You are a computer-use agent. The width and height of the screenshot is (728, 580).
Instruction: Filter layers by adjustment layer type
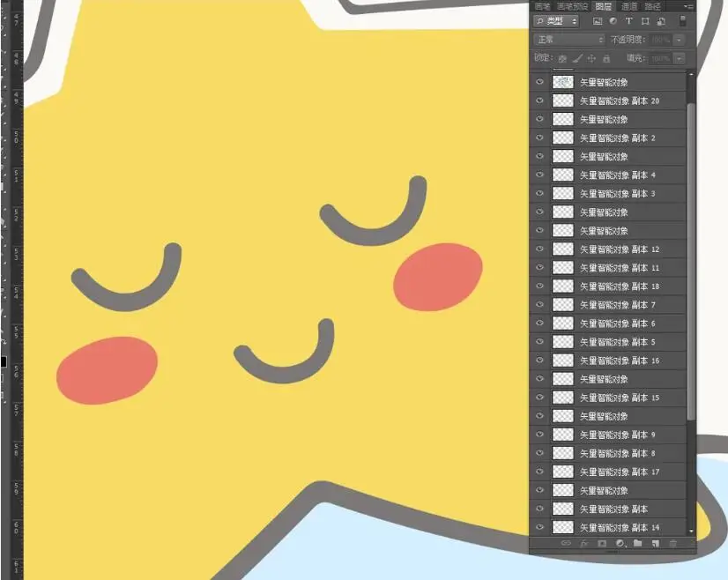pyautogui.click(x=613, y=21)
